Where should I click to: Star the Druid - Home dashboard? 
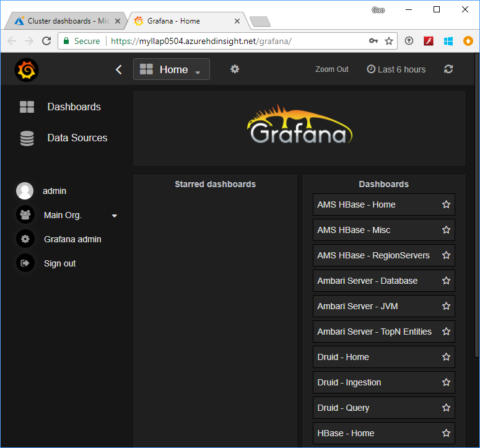click(447, 357)
